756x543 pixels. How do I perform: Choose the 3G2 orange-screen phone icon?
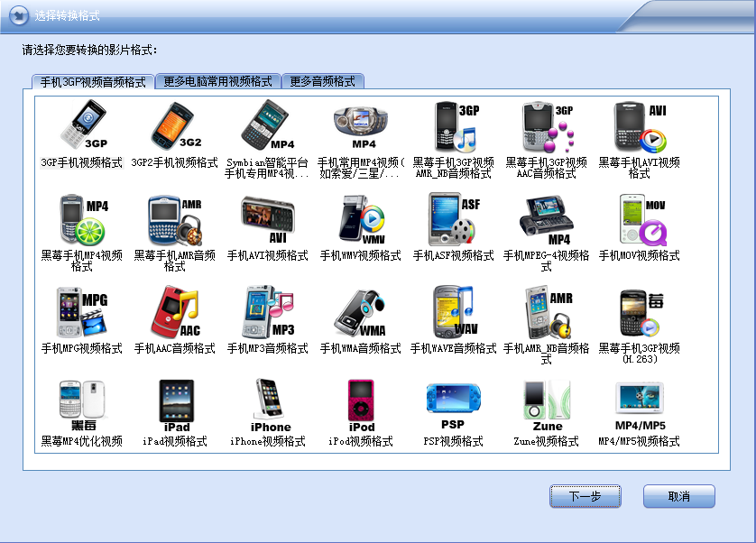[176, 125]
